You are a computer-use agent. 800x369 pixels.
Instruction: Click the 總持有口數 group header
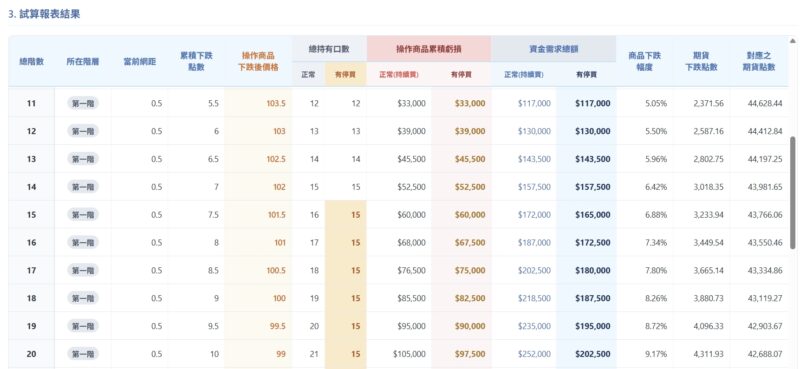point(329,49)
